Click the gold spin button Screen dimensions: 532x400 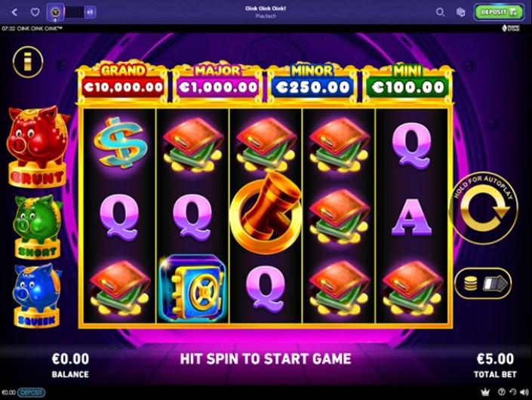click(484, 208)
